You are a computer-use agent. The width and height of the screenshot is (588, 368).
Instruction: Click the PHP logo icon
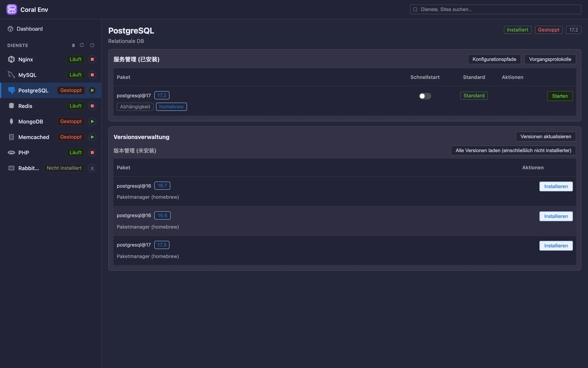[x=11, y=153]
